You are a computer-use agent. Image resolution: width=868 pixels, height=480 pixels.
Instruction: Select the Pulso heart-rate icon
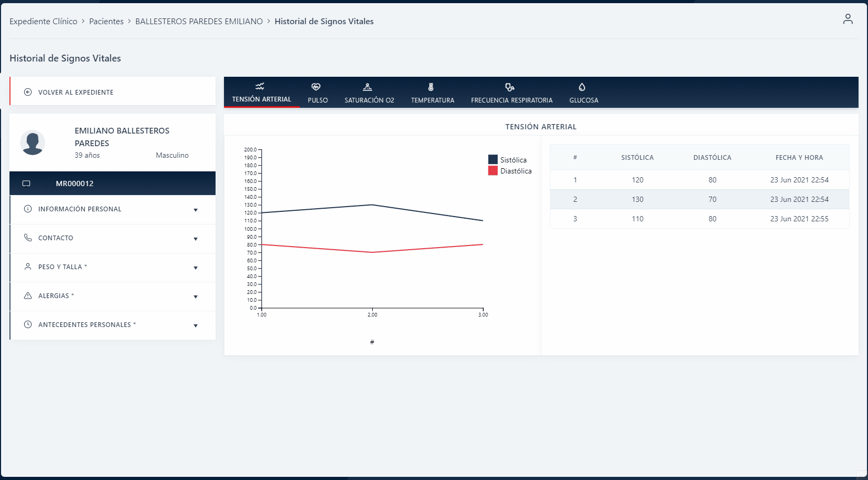pyautogui.click(x=317, y=87)
